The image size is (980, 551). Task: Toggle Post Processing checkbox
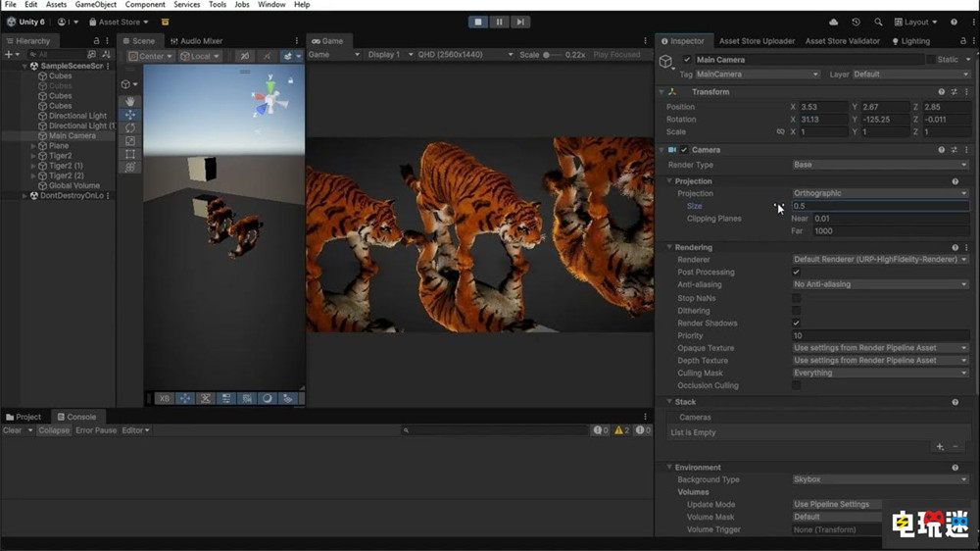pos(796,272)
